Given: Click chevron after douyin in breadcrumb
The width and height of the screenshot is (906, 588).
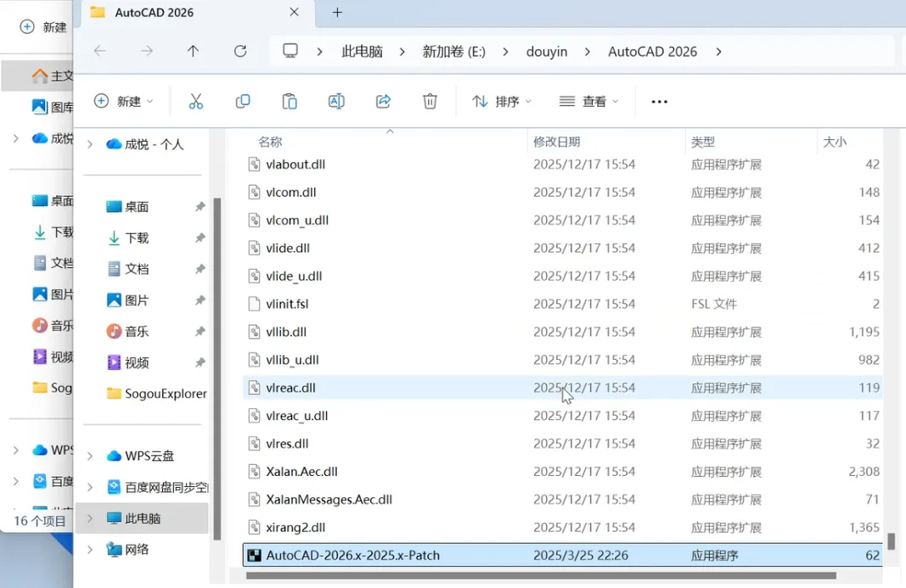Looking at the screenshot, I should [588, 52].
